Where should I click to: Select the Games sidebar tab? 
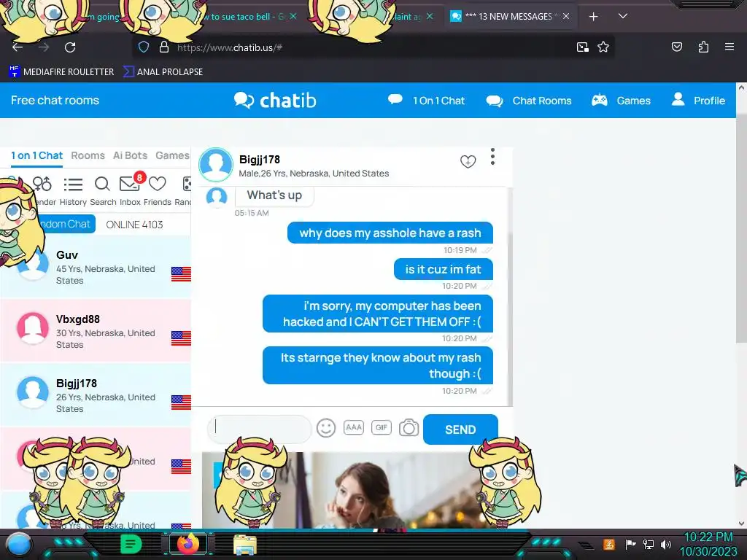tap(172, 155)
